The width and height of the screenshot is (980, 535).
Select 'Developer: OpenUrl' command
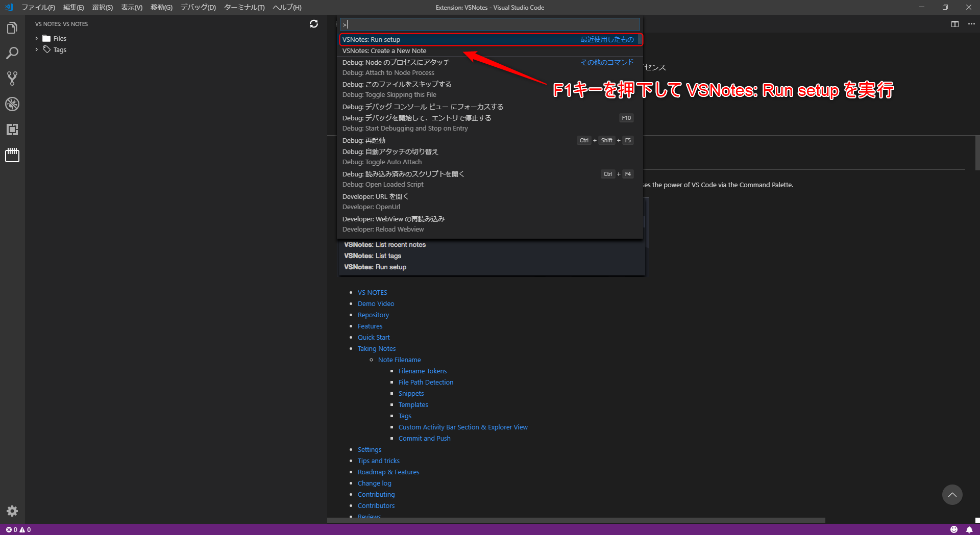coord(490,201)
